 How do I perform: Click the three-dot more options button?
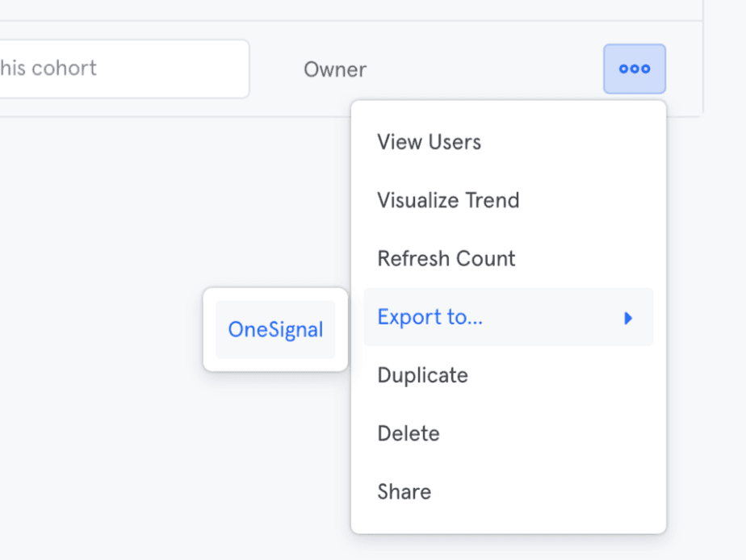[635, 69]
